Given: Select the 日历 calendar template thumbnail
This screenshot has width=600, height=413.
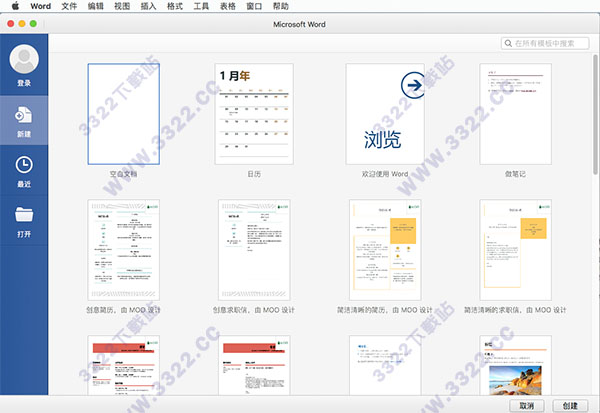Looking at the screenshot, I should coord(254,114).
